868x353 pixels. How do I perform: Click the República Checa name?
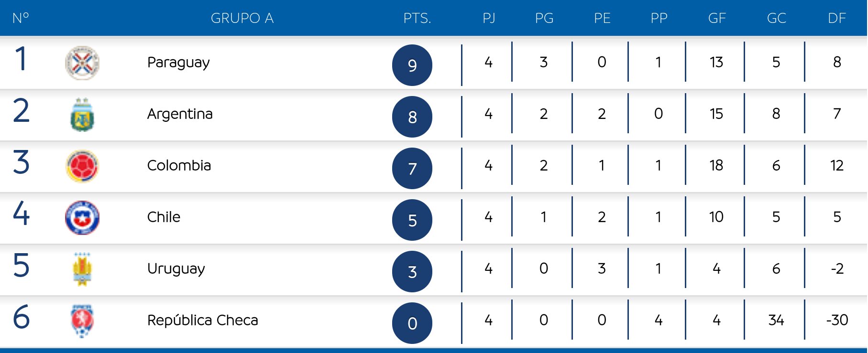[x=202, y=320]
